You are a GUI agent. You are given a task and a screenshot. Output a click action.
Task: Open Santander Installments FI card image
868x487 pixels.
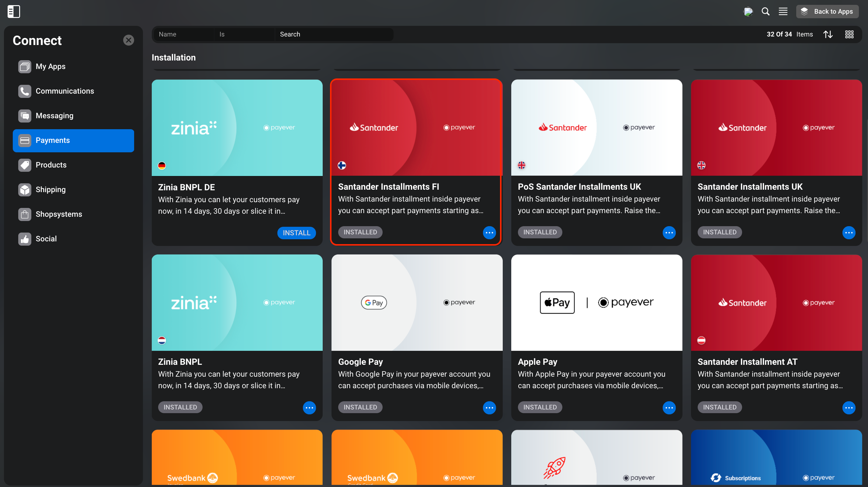(x=417, y=128)
